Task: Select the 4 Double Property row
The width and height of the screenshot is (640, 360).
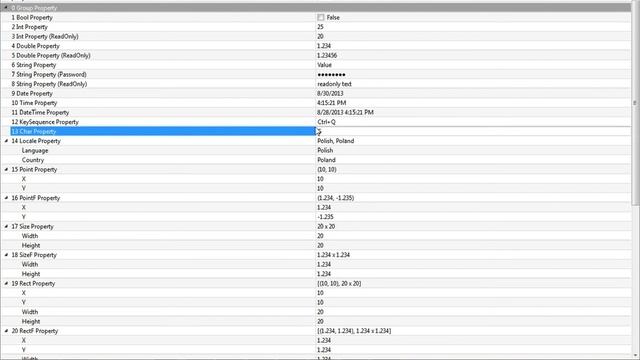Action: tap(316, 46)
